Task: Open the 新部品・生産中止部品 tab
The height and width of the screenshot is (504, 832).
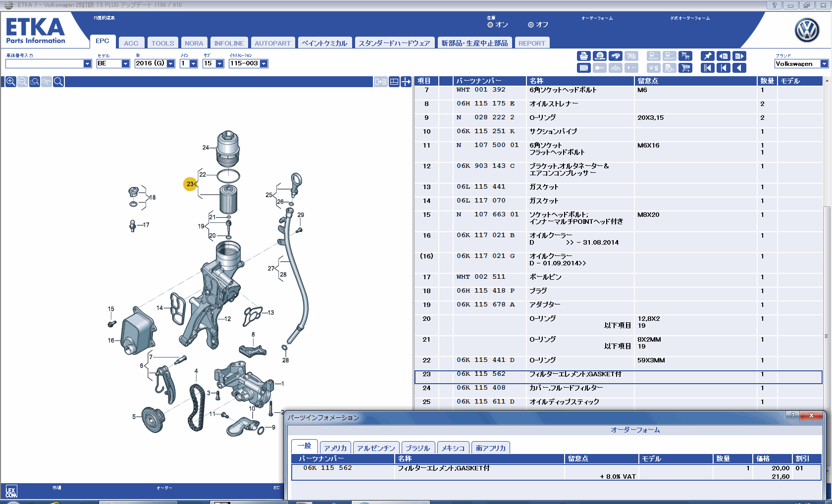Action: coord(474,43)
